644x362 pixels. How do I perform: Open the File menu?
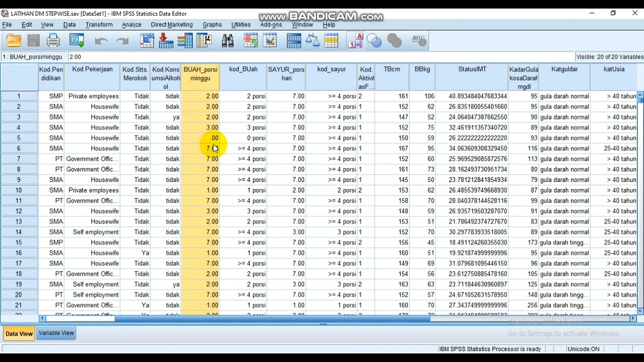(7, 25)
